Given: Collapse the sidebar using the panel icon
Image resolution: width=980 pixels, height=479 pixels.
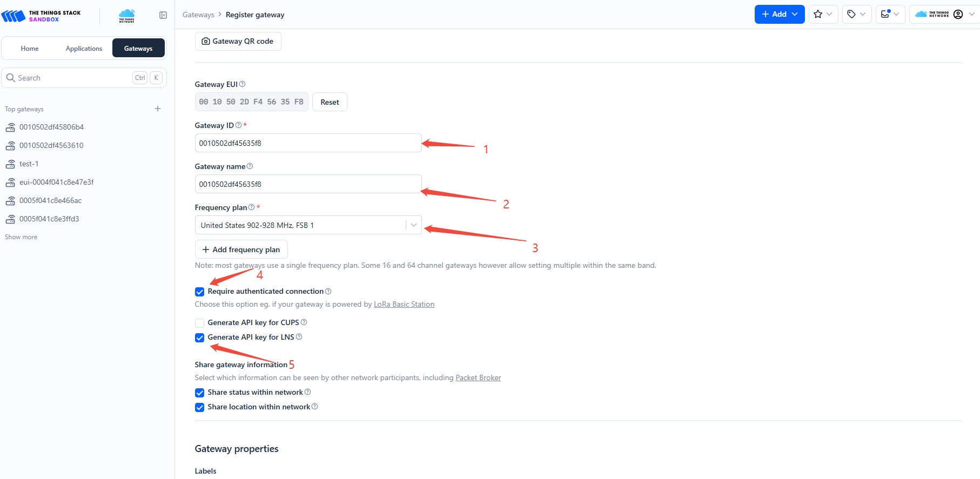Looking at the screenshot, I should 163,15.
